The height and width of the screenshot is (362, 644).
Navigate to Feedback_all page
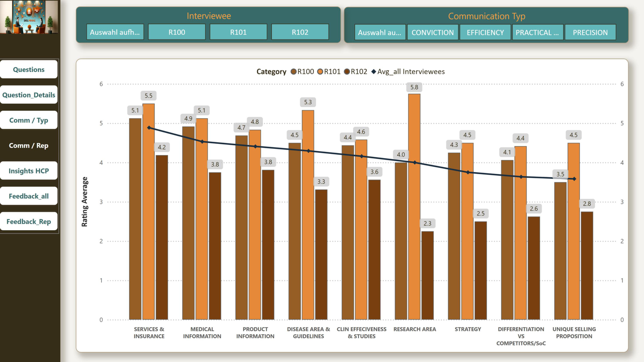29,196
